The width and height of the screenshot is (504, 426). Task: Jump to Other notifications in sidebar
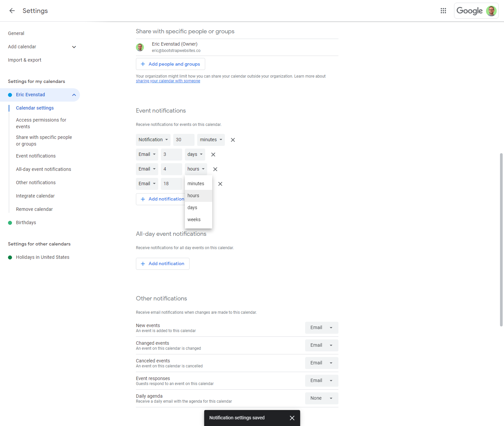pos(36,183)
